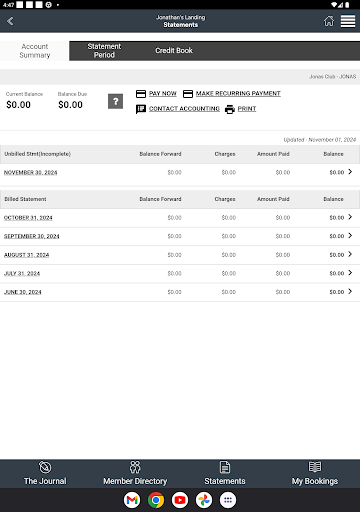Image resolution: width=360 pixels, height=512 pixels.
Task: Open the app drawer from dock
Action: click(228, 500)
